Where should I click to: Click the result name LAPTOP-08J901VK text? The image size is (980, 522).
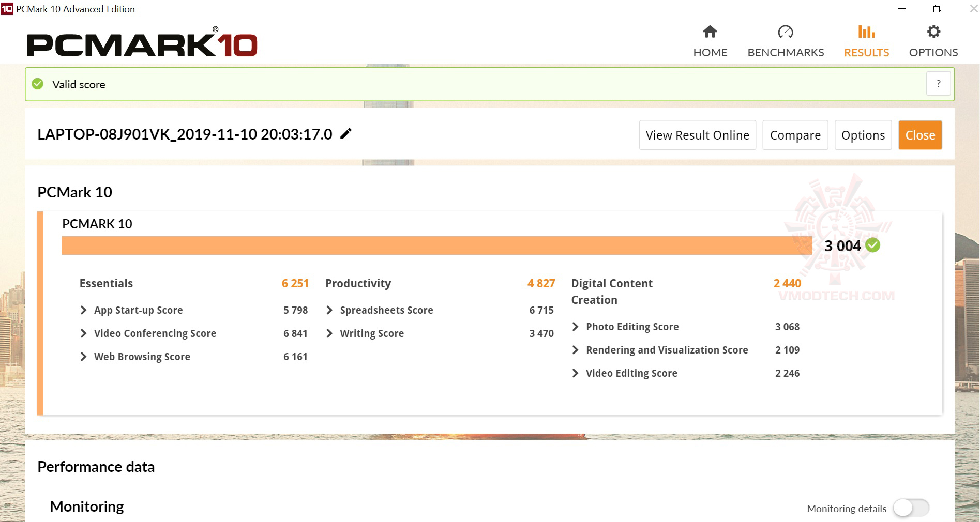185,134
